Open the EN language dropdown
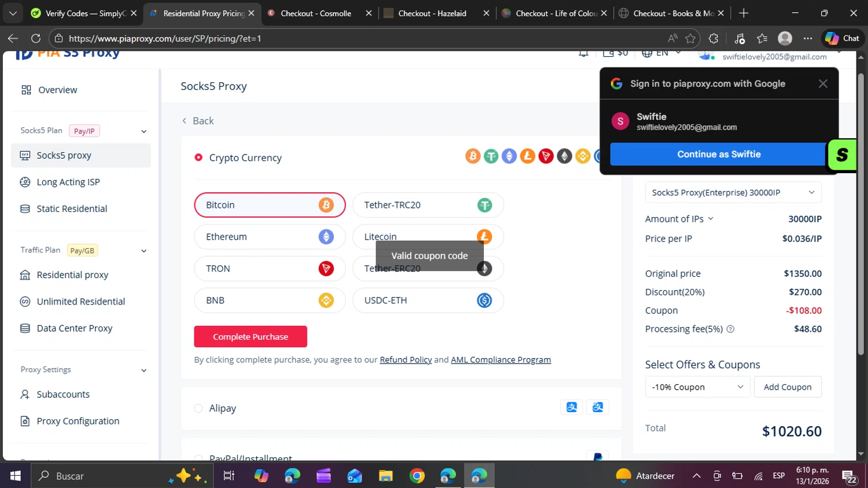 [662, 53]
